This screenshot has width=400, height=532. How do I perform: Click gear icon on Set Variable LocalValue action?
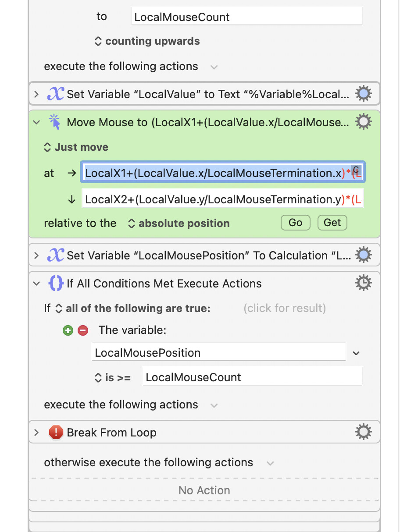(363, 94)
